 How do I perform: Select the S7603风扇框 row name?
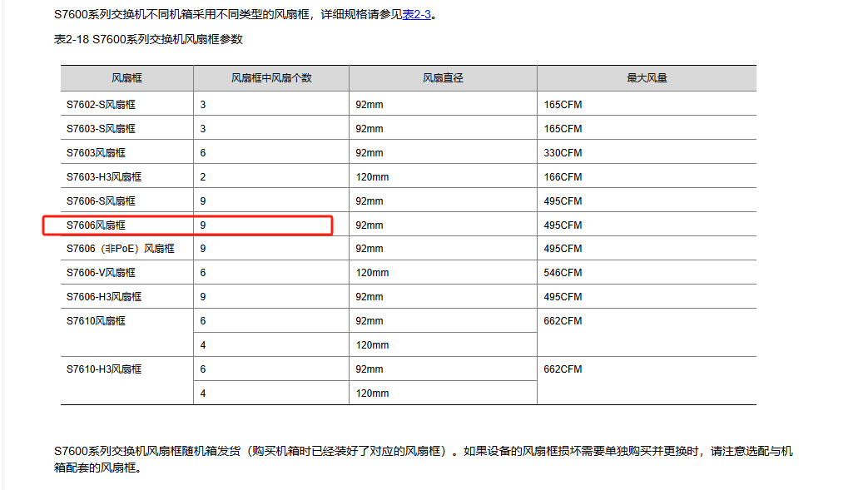point(96,153)
